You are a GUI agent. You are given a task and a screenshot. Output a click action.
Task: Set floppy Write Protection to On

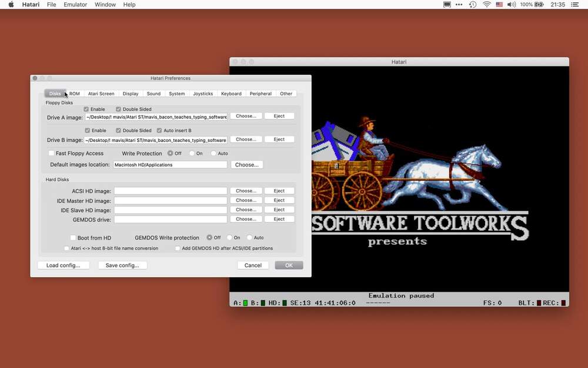click(192, 153)
